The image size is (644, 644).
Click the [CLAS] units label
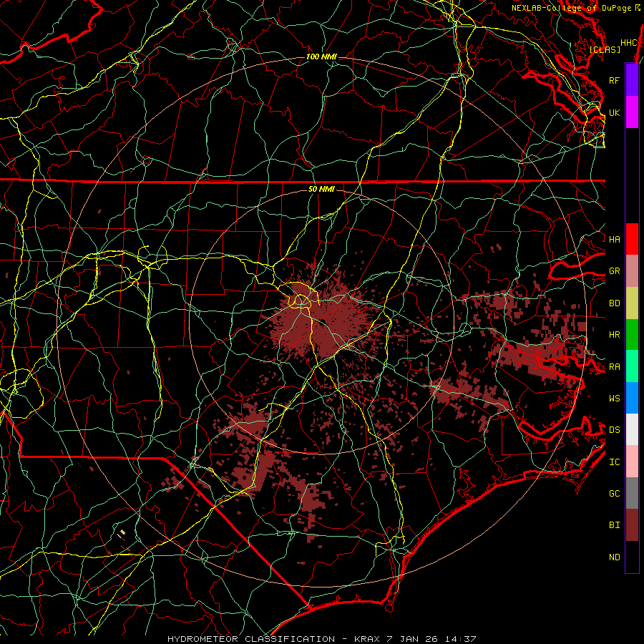(x=605, y=49)
